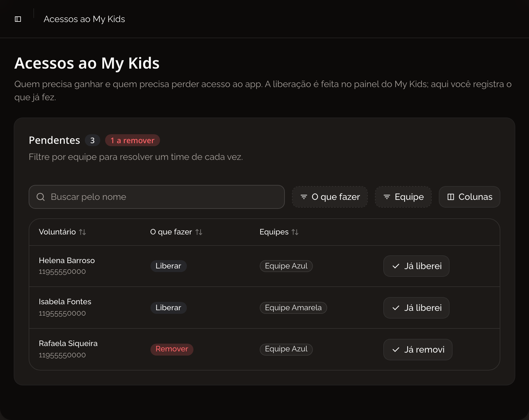
Task: Mark Isabela Fontes as Já liberei
Action: (x=416, y=308)
